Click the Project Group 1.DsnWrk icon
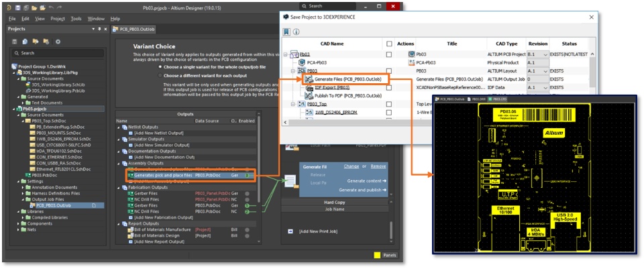This screenshot has height=269, width=644. [x=14, y=66]
